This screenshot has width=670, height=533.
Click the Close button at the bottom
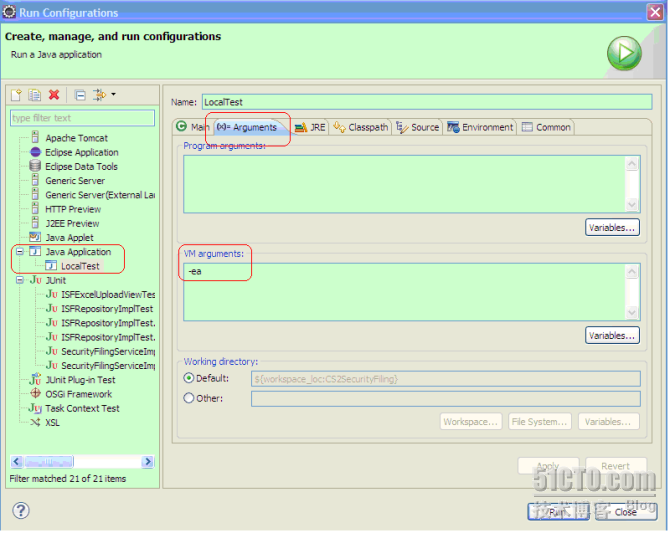626,512
